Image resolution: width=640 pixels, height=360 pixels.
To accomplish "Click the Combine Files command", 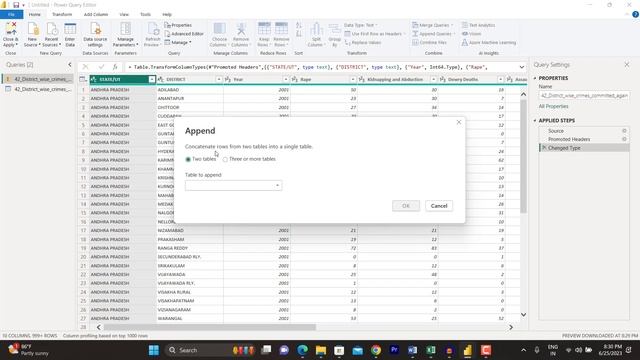I will 429,42.
